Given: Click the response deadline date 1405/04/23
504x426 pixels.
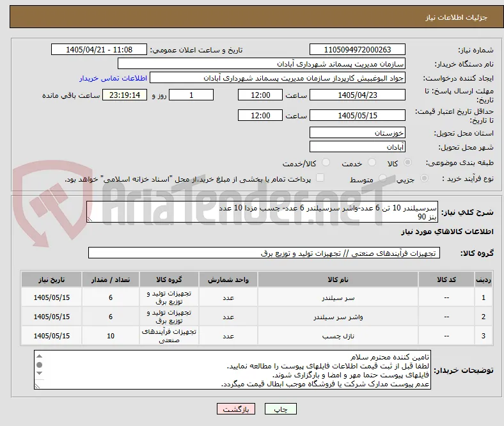Looking at the screenshot, I should [358, 95].
